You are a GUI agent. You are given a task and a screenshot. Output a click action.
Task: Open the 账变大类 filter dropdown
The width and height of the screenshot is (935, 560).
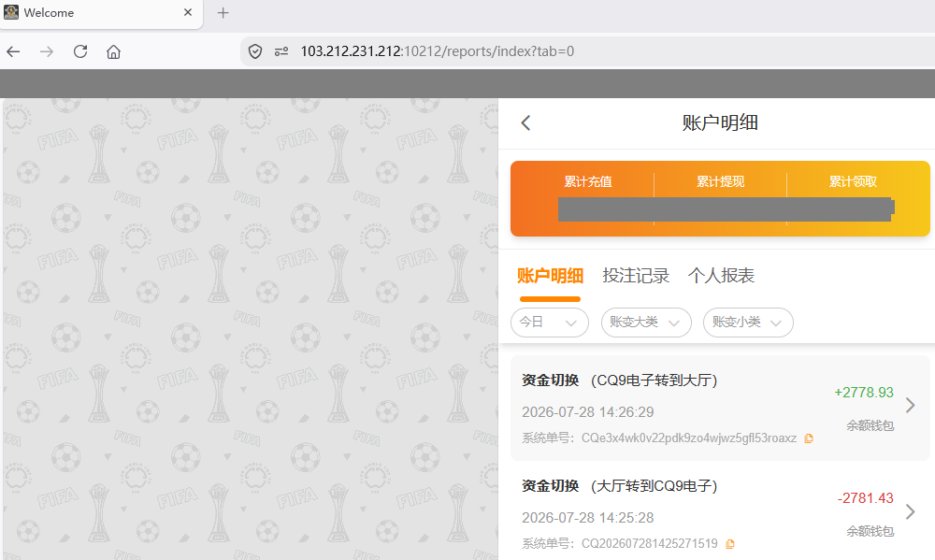pos(646,323)
